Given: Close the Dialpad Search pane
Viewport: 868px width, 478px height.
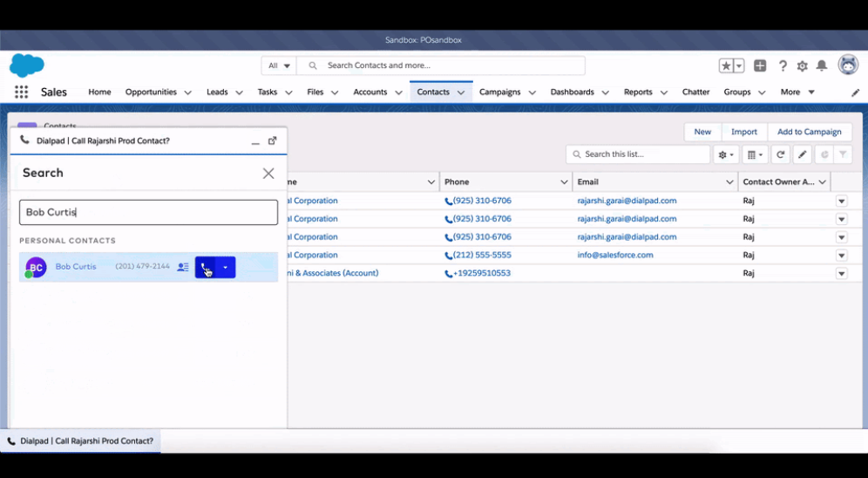Looking at the screenshot, I should point(268,174).
